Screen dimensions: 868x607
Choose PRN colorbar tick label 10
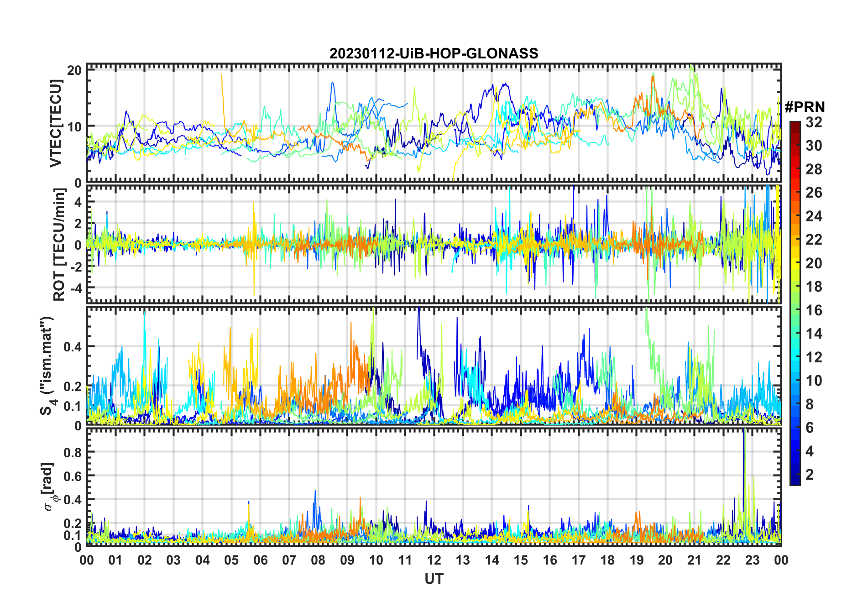pyautogui.click(x=814, y=381)
